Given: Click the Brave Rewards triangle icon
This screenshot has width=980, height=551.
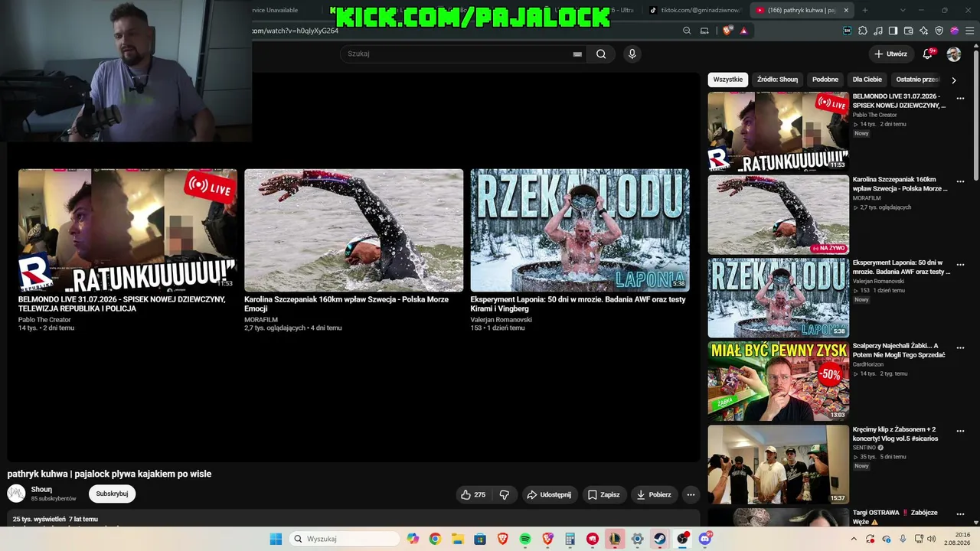Looking at the screenshot, I should pos(743,31).
